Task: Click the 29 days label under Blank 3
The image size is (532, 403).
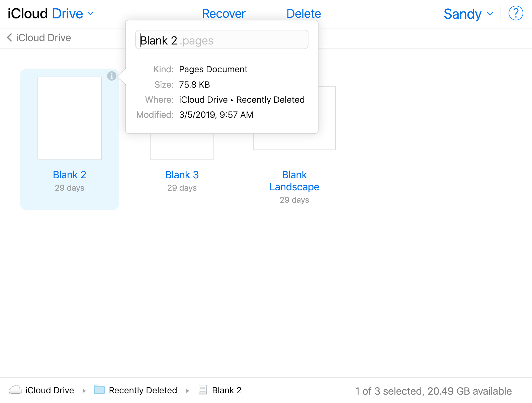Action: pos(182,188)
